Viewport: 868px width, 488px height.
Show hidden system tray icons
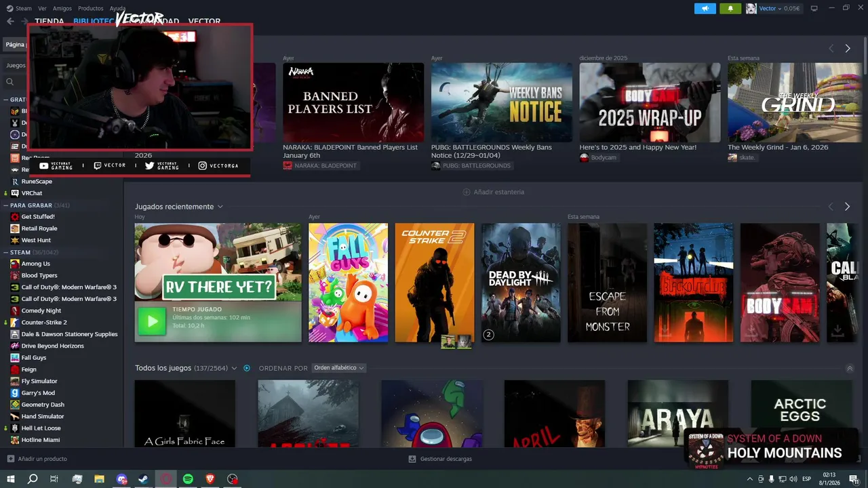[x=749, y=479]
